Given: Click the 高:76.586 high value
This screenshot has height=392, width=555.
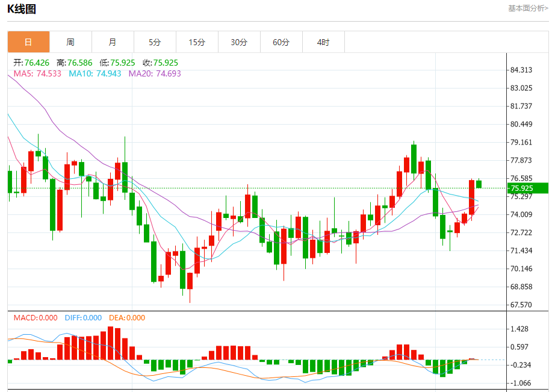Looking at the screenshot, I should coord(74,63).
